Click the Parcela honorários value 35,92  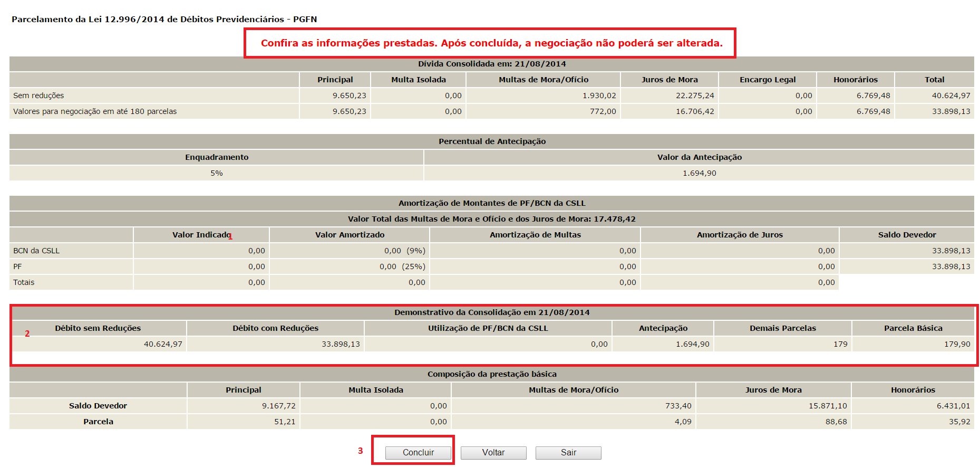pyautogui.click(x=959, y=422)
